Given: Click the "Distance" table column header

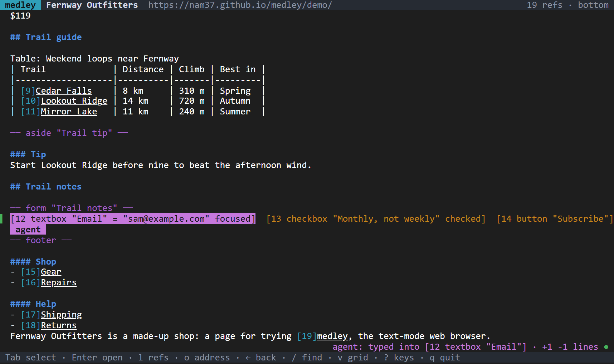Looking at the screenshot, I should [143, 69].
